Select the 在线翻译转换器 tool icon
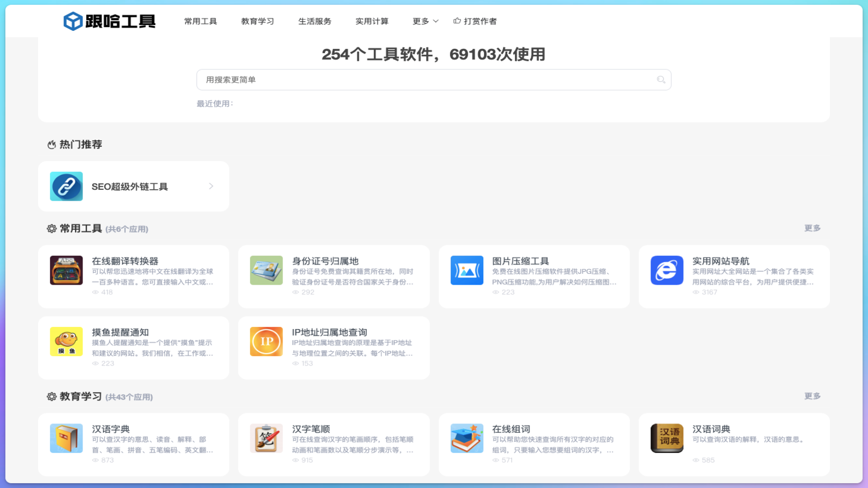This screenshot has width=868, height=488. (66, 269)
